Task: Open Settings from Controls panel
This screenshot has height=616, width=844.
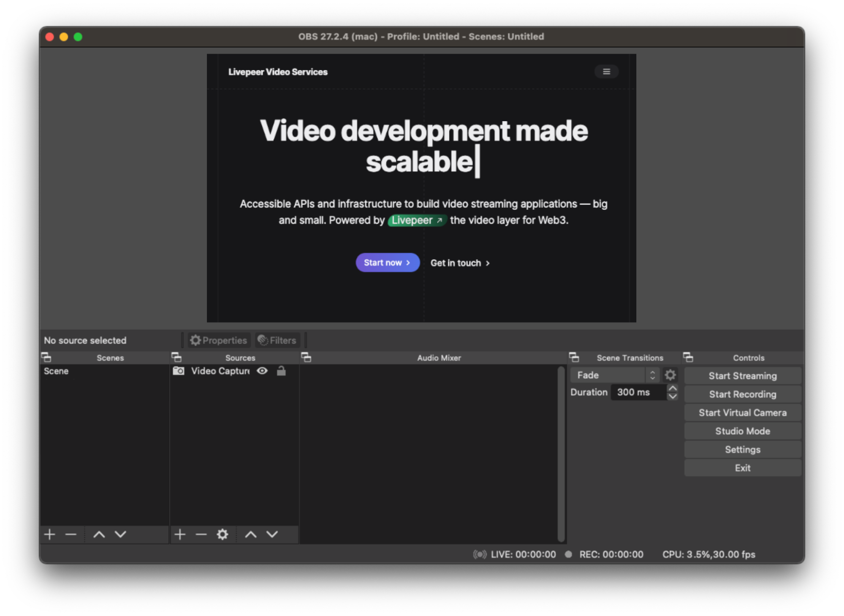Action: tap(742, 449)
